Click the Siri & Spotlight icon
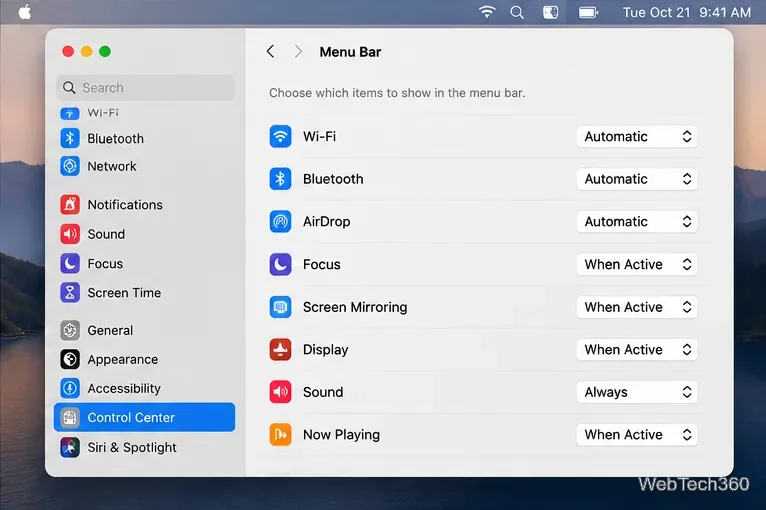This screenshot has width=766, height=510. (x=70, y=447)
